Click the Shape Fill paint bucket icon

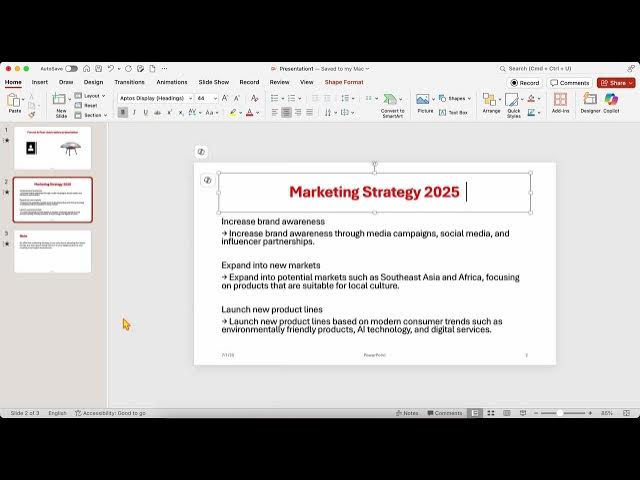(x=531, y=98)
